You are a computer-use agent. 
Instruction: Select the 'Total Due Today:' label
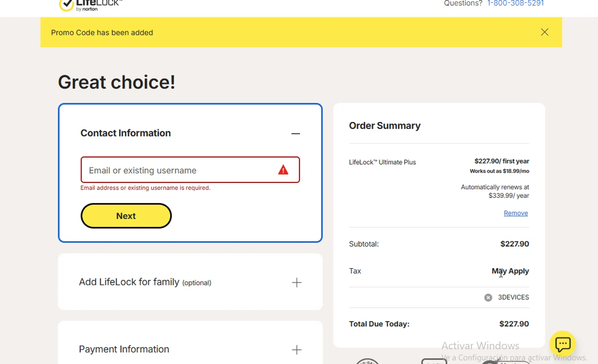[379, 324]
